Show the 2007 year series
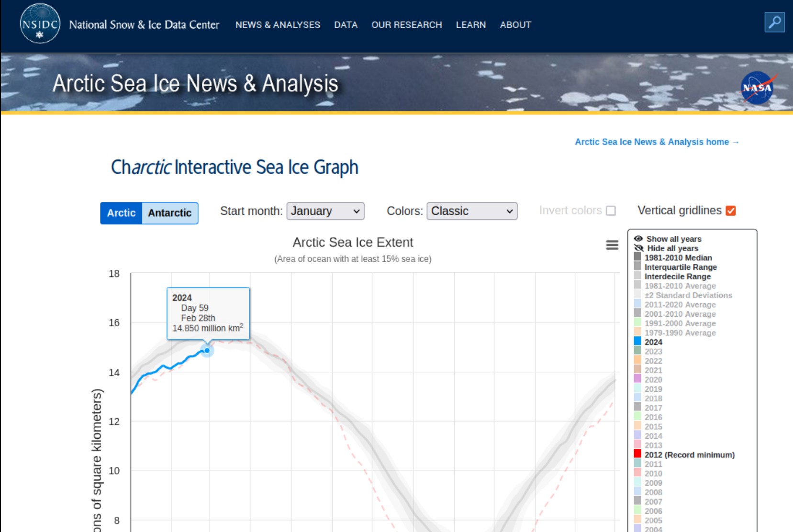Screen dimensions: 793x532 click(x=653, y=502)
